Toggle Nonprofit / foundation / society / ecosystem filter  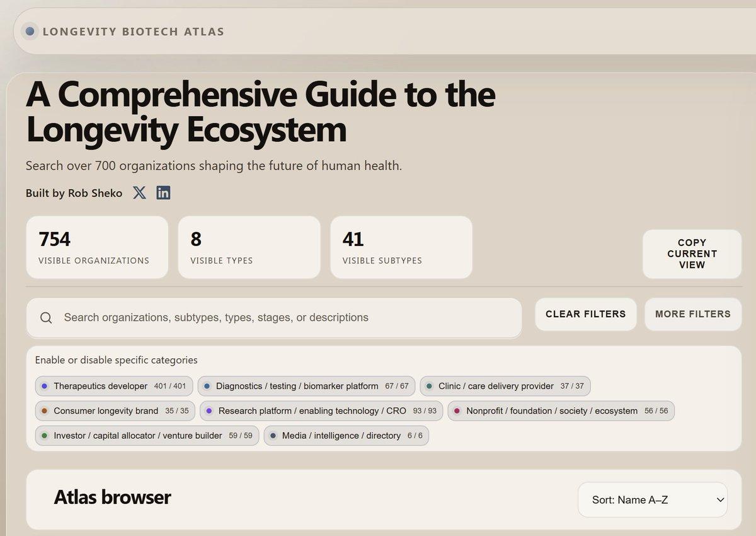[561, 411]
